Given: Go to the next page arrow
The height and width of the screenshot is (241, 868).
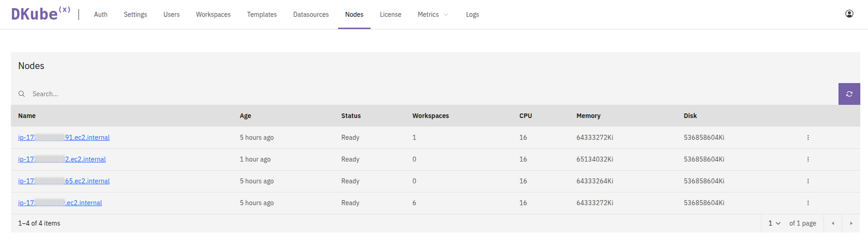Looking at the screenshot, I should tap(851, 223).
